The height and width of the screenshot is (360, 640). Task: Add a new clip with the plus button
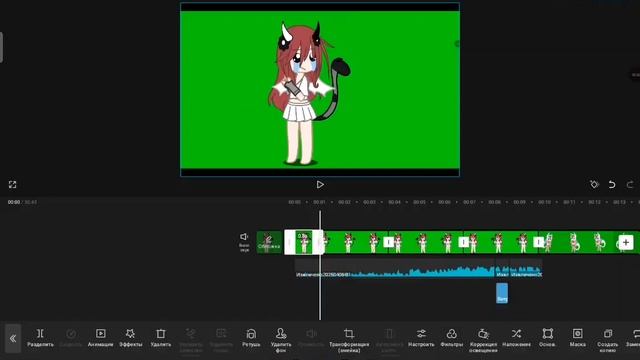626,242
